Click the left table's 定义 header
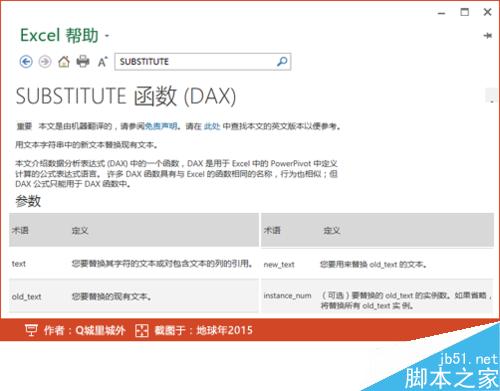Image resolution: width=500 pixels, height=391 pixels. 80,231
